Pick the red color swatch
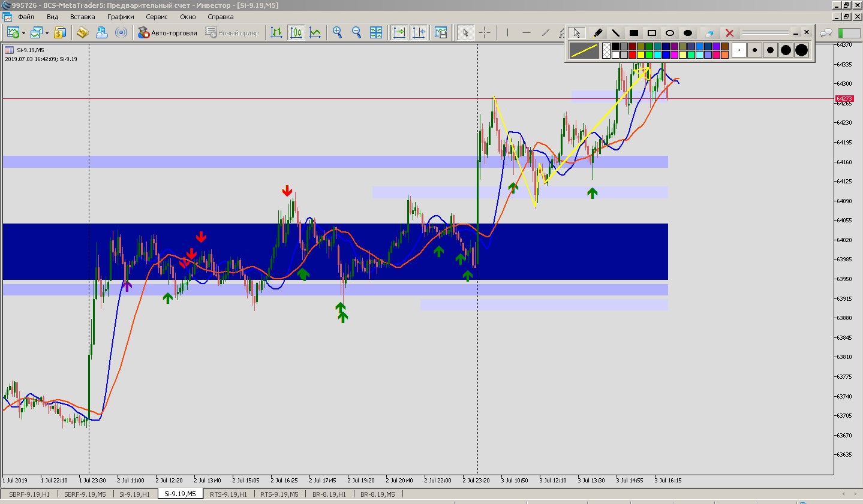The image size is (863, 504). pyautogui.click(x=632, y=55)
